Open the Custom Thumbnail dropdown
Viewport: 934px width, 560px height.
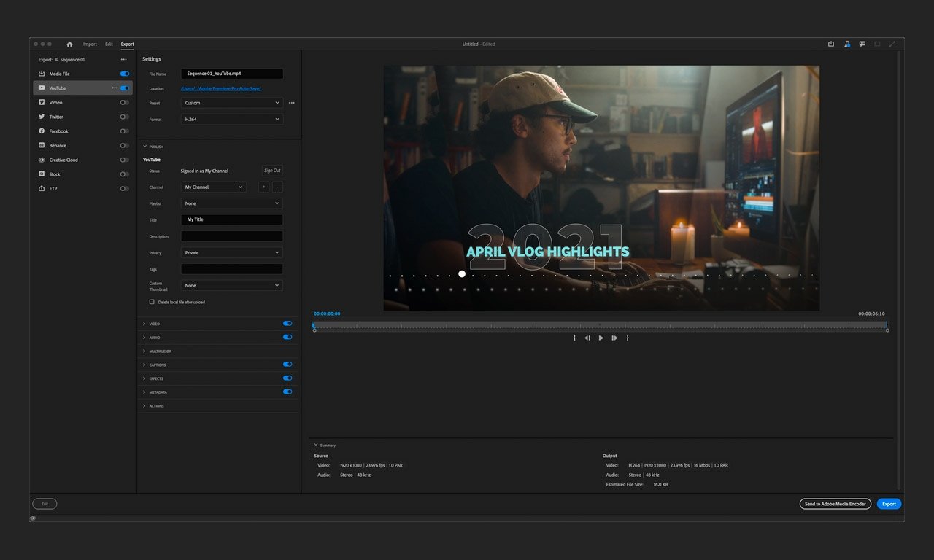232,286
